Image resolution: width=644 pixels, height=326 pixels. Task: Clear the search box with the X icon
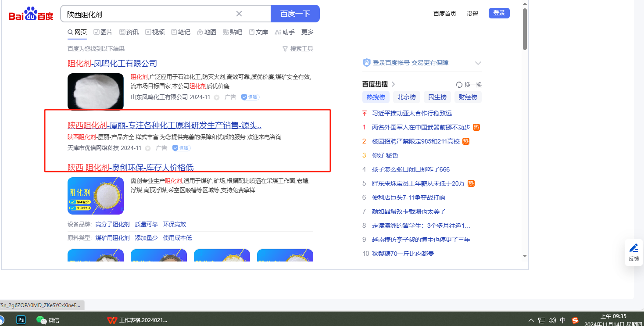(x=239, y=14)
